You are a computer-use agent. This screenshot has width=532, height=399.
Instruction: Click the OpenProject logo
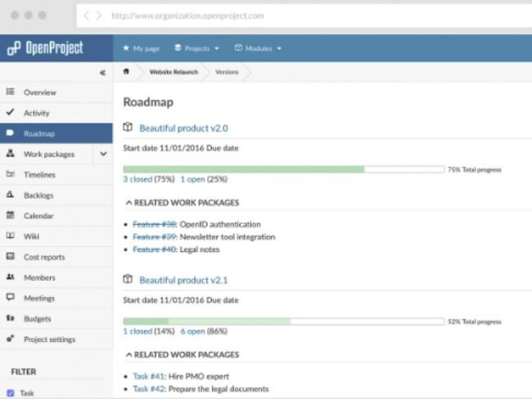pyautogui.click(x=45, y=47)
